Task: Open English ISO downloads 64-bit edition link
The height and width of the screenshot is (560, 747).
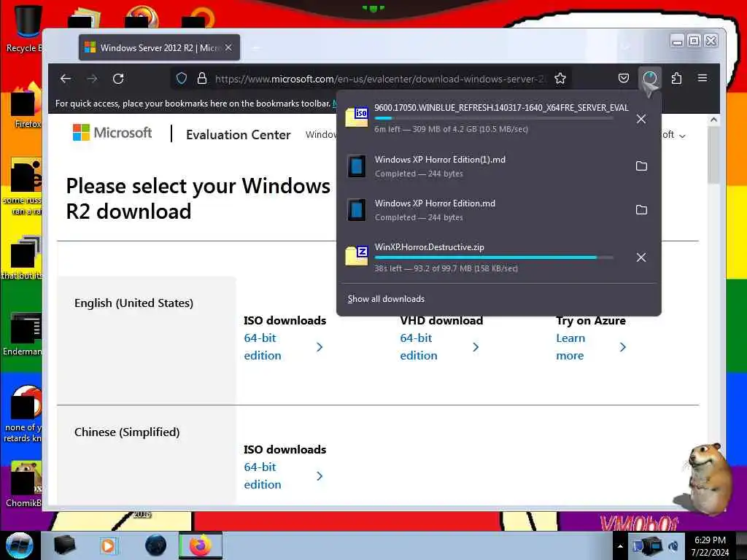Action: tap(283, 346)
